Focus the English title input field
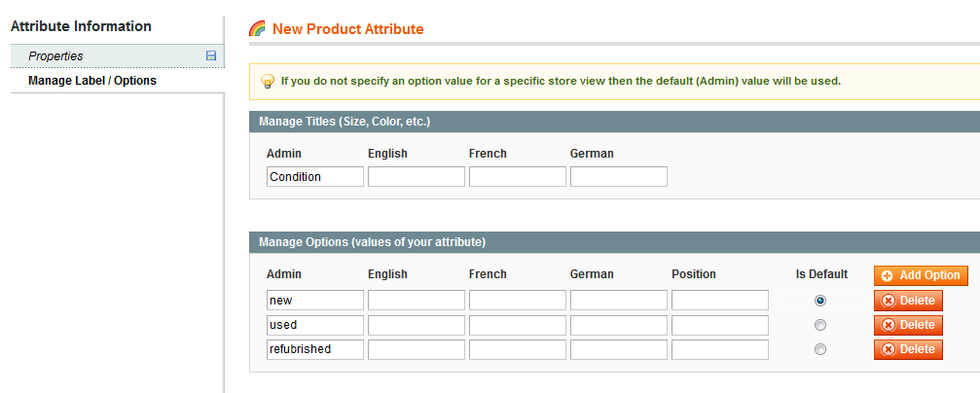 (416, 177)
